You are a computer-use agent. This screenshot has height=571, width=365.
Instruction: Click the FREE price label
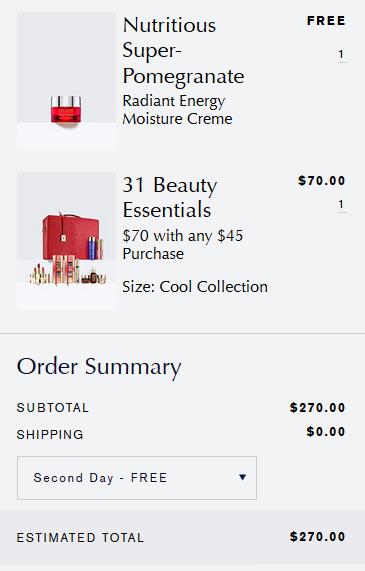(326, 21)
